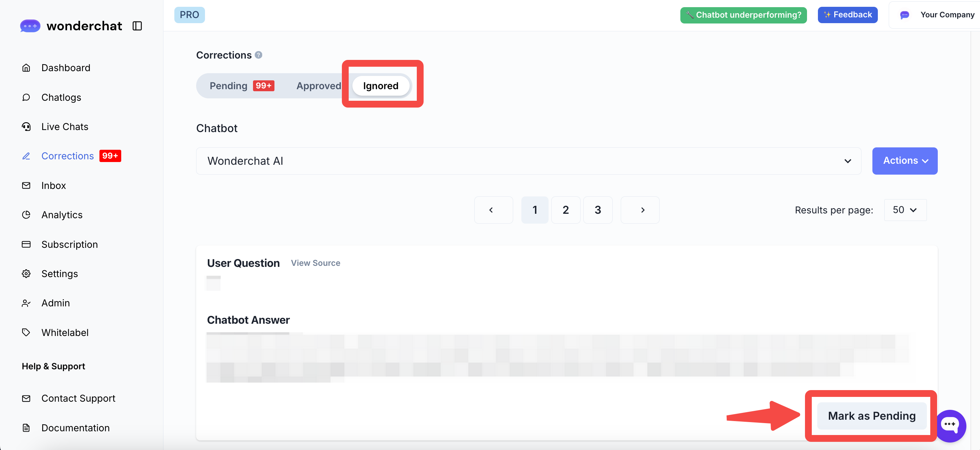
Task: Select the Ignored corrections tab
Action: 380,86
